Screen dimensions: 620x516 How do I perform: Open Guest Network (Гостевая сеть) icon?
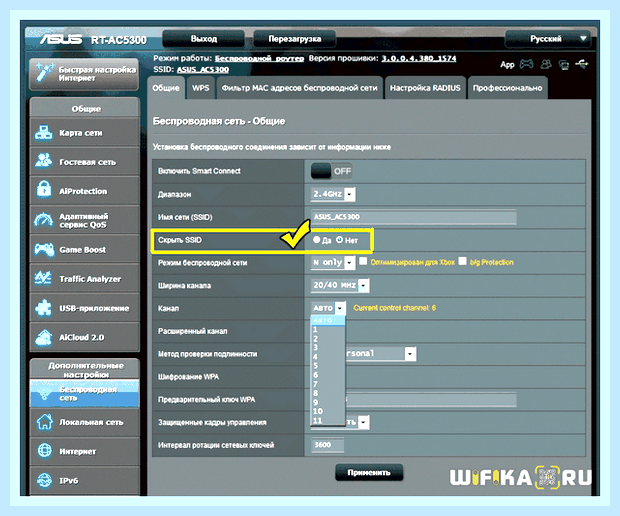[x=43, y=161]
